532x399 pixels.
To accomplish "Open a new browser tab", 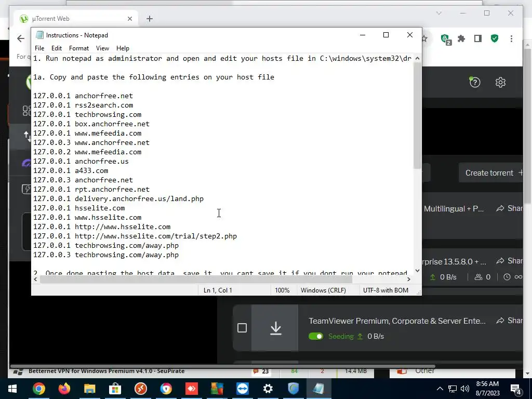I will click(x=149, y=19).
